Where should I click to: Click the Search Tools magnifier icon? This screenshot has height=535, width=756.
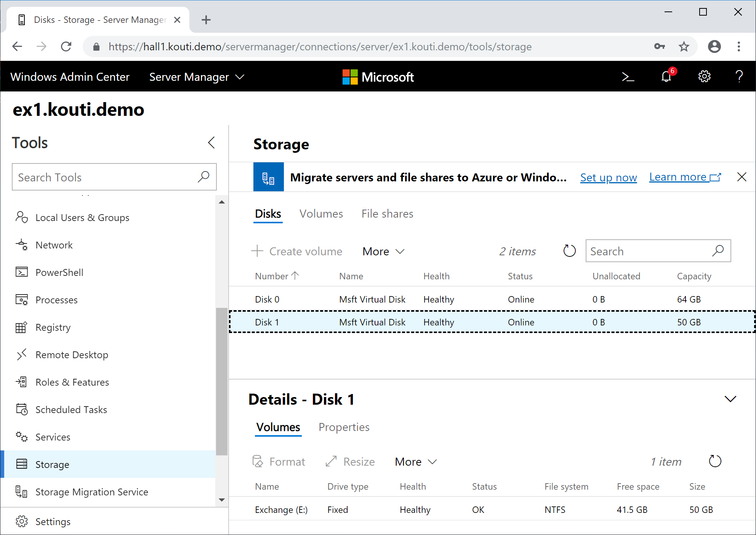[203, 177]
